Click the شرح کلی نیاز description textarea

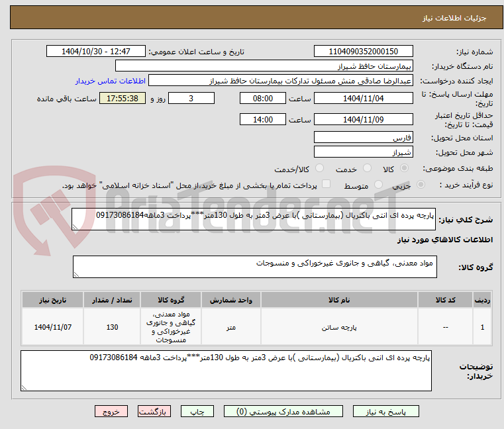click(254, 219)
